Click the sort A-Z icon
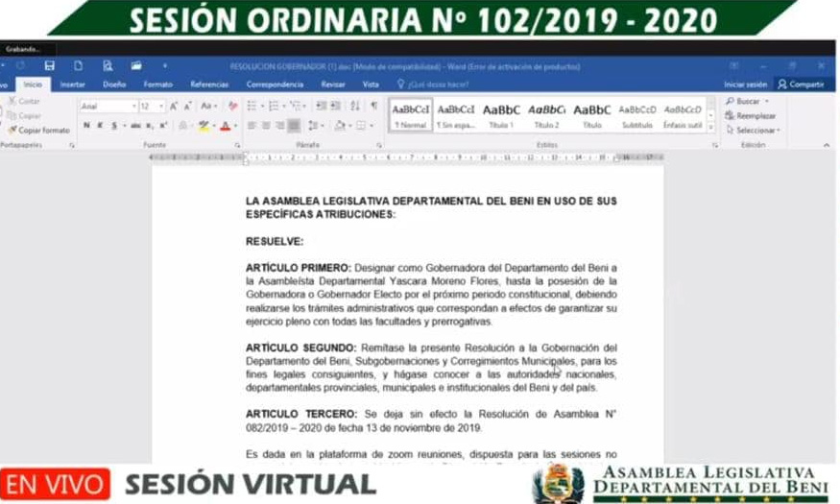Viewport: 840px width, 504px height. pos(353,106)
